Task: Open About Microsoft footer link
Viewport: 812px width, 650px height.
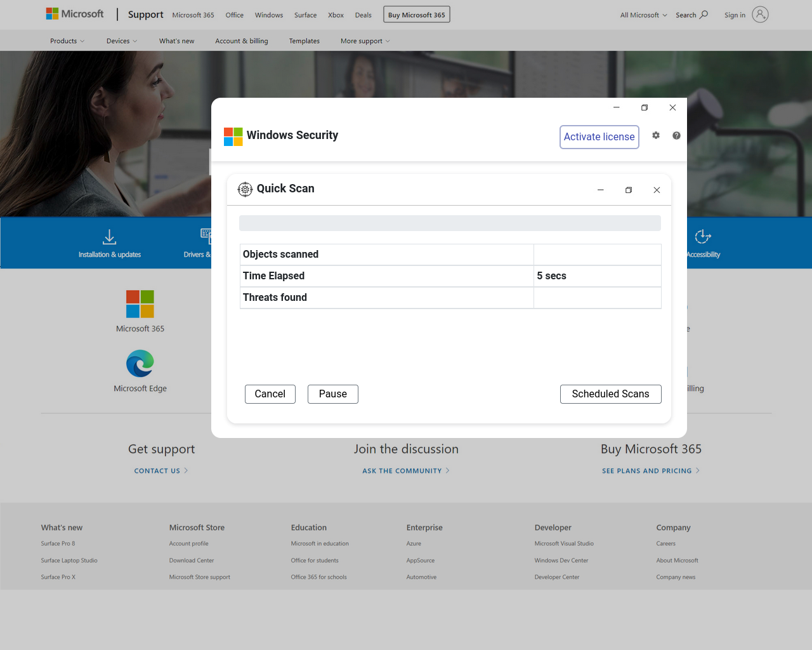Action: tap(678, 560)
